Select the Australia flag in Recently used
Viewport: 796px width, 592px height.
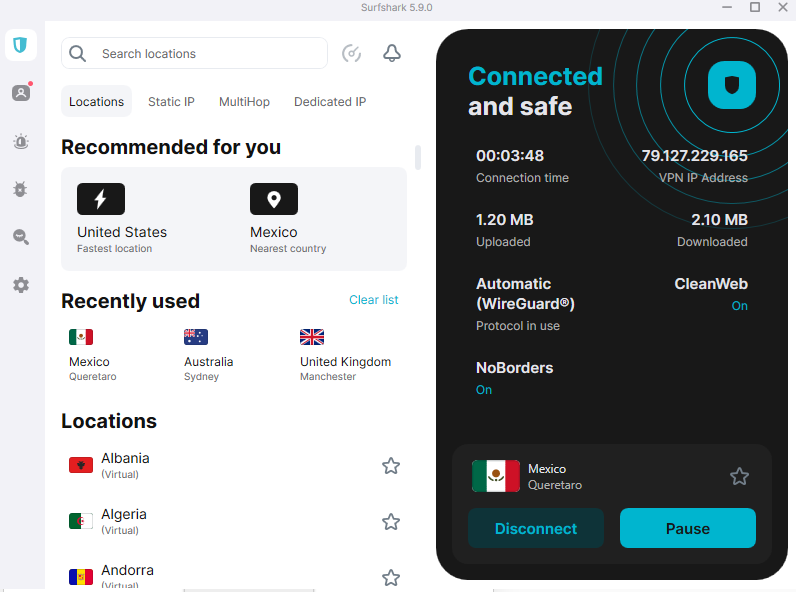click(196, 337)
